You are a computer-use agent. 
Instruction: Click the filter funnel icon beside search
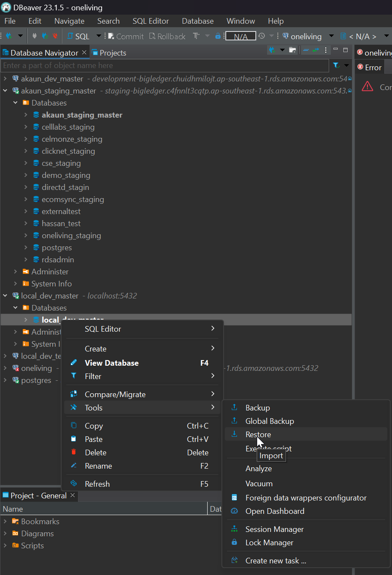(x=336, y=65)
